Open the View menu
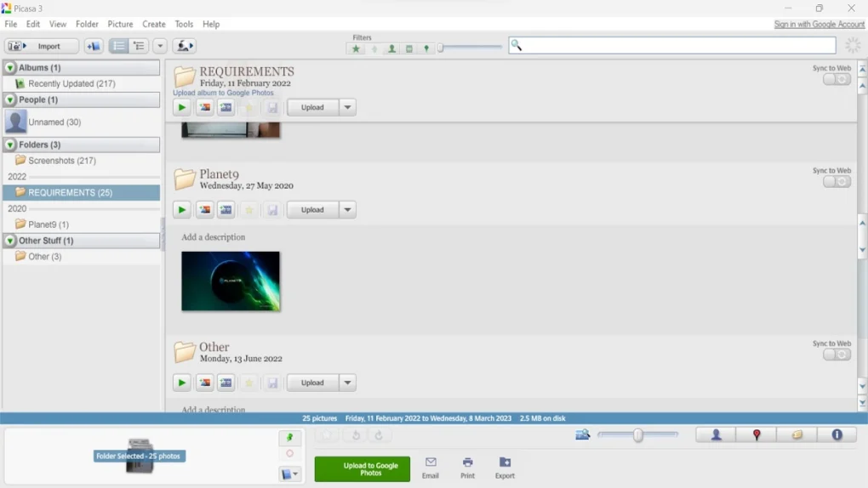Viewport: 868px width, 488px height. point(58,25)
